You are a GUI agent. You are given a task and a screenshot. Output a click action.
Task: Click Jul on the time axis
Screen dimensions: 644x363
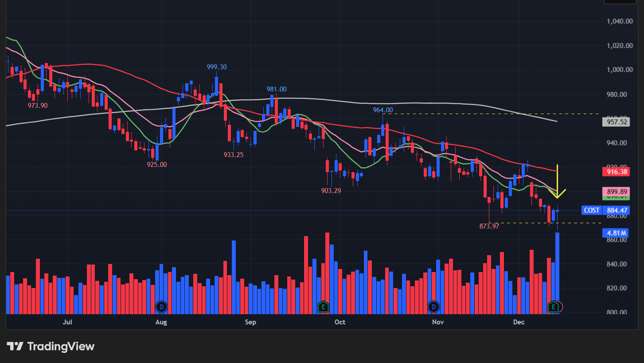67,322
